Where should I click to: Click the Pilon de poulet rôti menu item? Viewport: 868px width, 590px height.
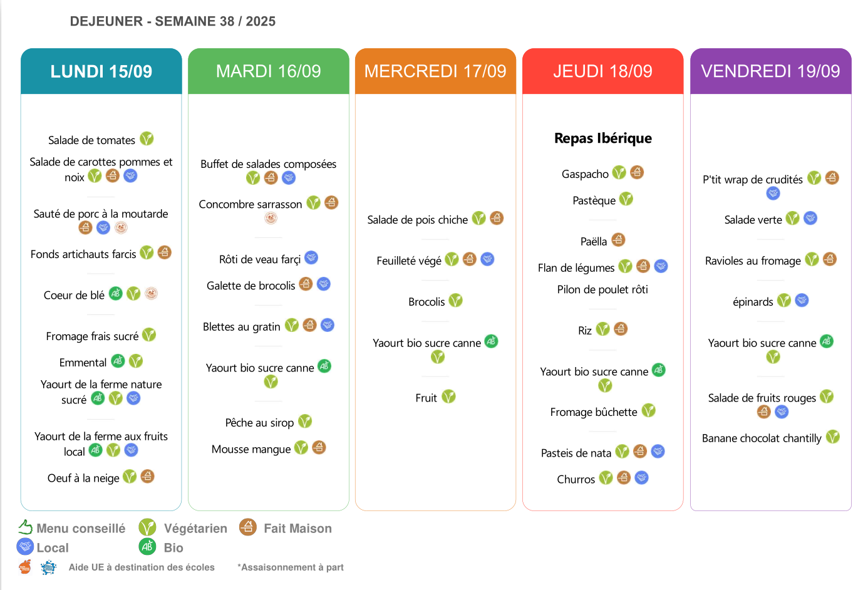pos(602,289)
